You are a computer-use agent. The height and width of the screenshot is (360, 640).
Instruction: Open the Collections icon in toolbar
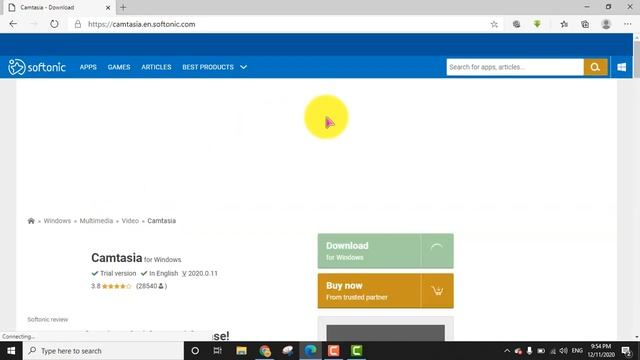point(585,24)
